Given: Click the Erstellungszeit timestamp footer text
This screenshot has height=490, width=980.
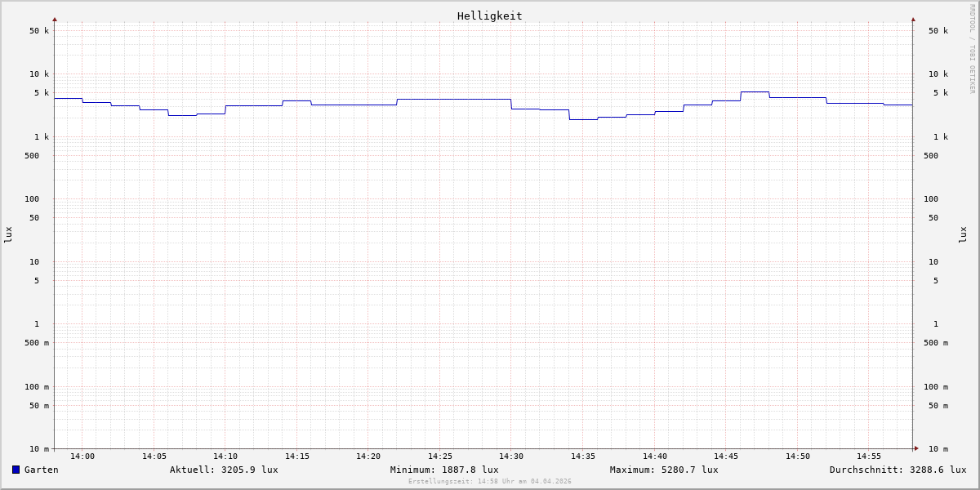Looking at the screenshot, I should pos(490,482).
